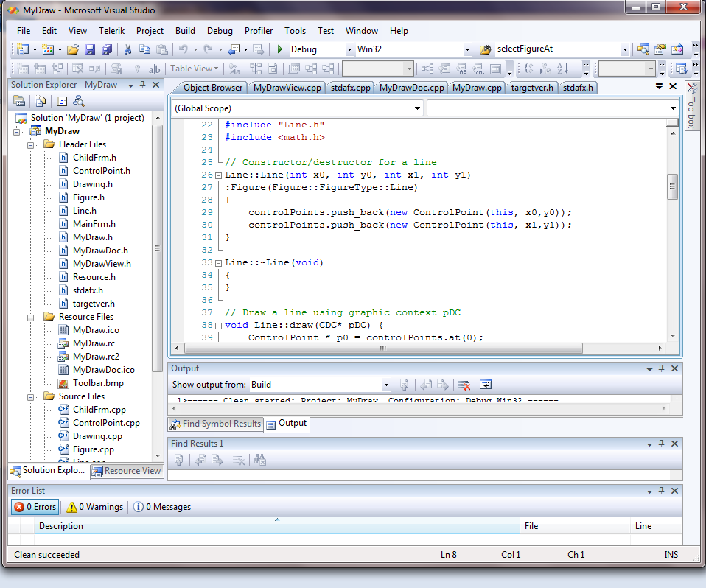This screenshot has height=588, width=706.
Task: Click the Redo arrow icon
Action: [x=208, y=49]
